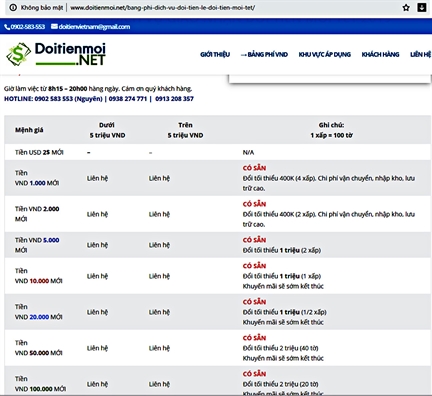Select Tiền VND 5.000 MỚI cell
This screenshot has width=432, height=396.
pyautogui.click(x=37, y=245)
